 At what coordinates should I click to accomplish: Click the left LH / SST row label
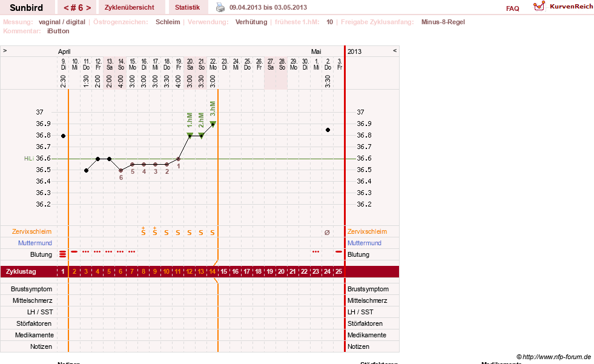pyautogui.click(x=40, y=312)
